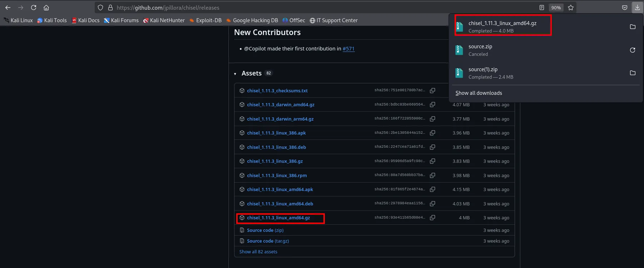Copy sha256 of chisel_1.11.3_linux_amd64.gz

click(x=432, y=218)
